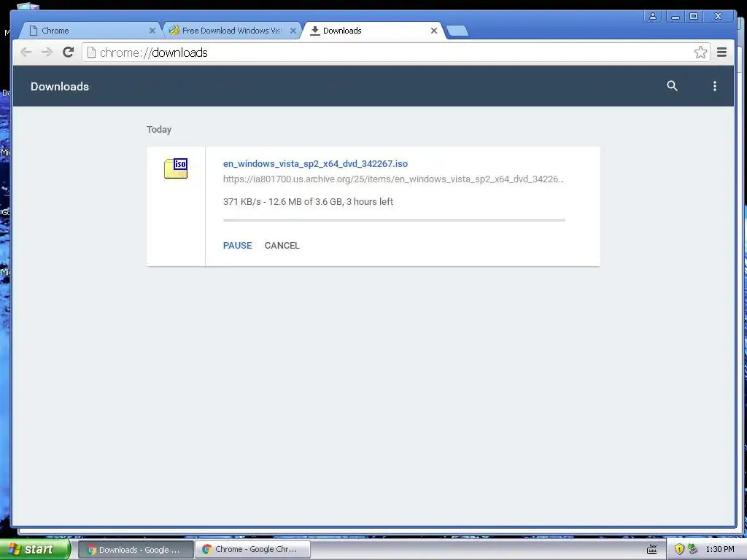Open a new tab
The height and width of the screenshot is (560, 747).
[458, 31]
